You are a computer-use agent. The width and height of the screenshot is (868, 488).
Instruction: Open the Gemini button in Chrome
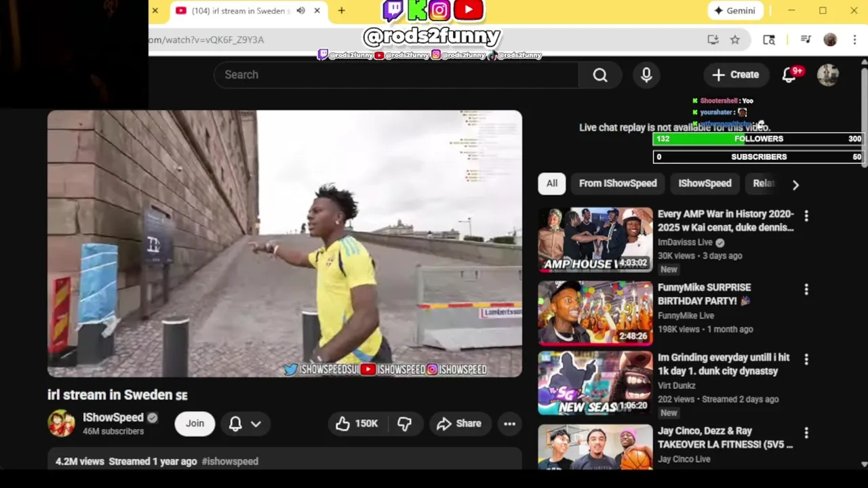[x=735, y=11]
